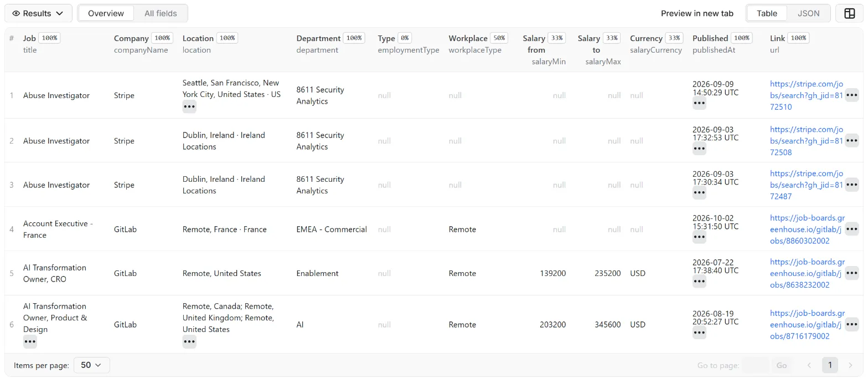Switch to the All fields tab

pyautogui.click(x=160, y=13)
